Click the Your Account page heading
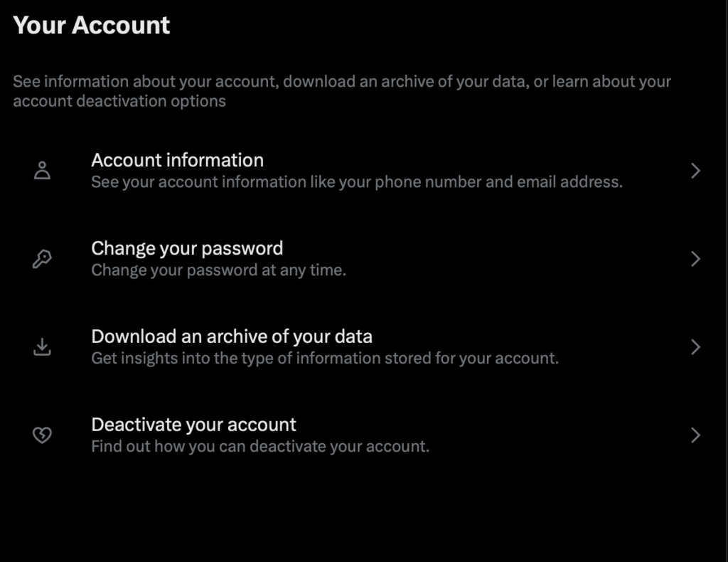Image resolution: width=728 pixels, height=562 pixels. [x=92, y=26]
